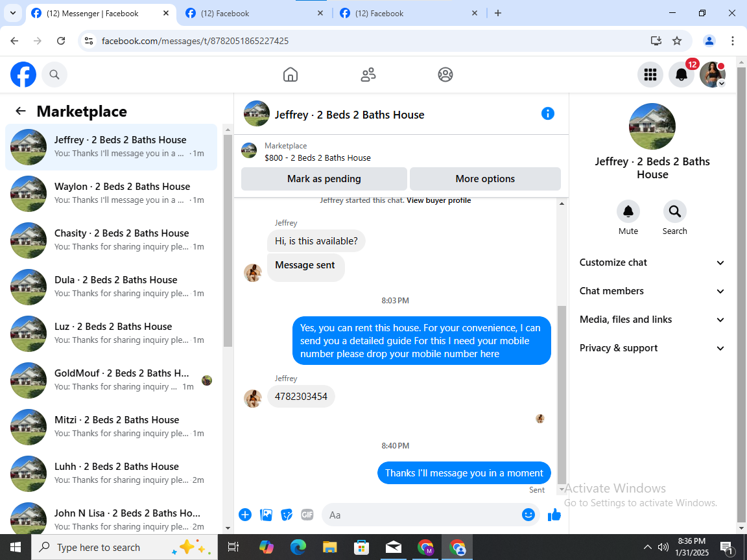Open the Friends icon in top navigation
The image size is (747, 560).
coord(368,75)
